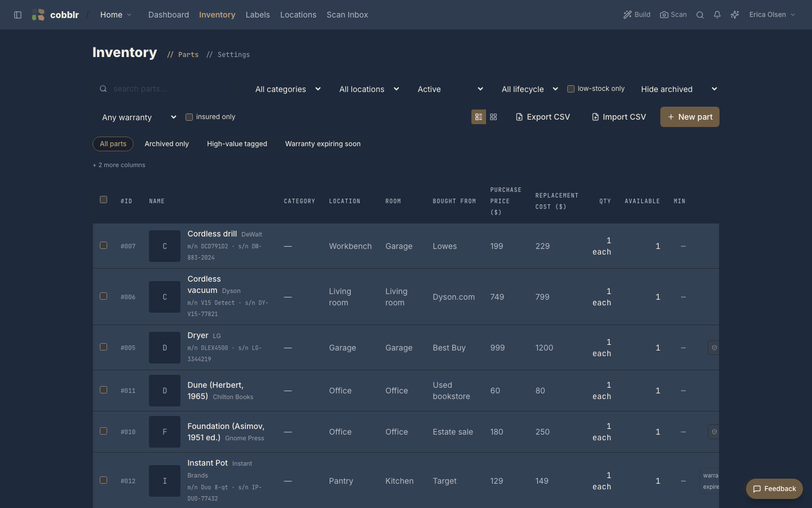Open the Active status dropdown
This screenshot has width=812, height=508.
point(450,89)
